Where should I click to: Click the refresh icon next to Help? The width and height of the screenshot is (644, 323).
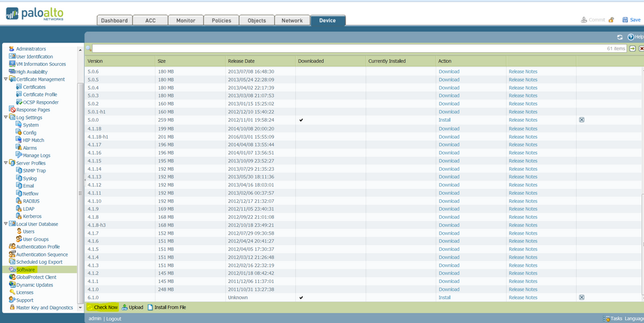[x=620, y=37]
